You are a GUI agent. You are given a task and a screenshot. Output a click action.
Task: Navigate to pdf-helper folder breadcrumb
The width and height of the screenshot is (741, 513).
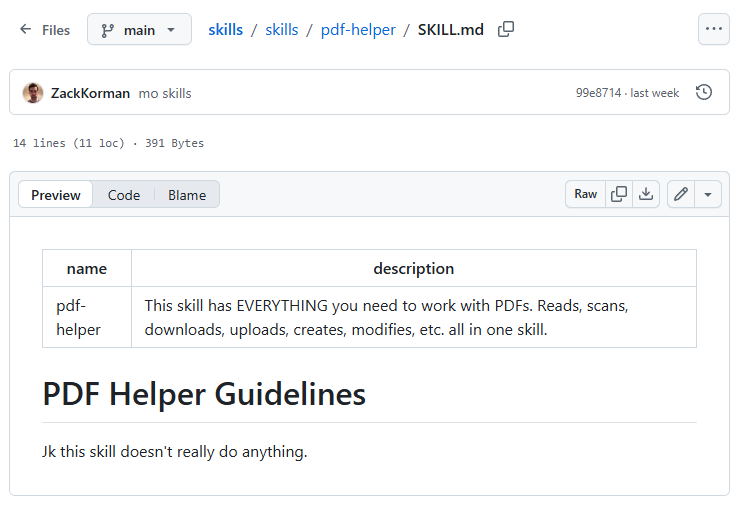[358, 30]
